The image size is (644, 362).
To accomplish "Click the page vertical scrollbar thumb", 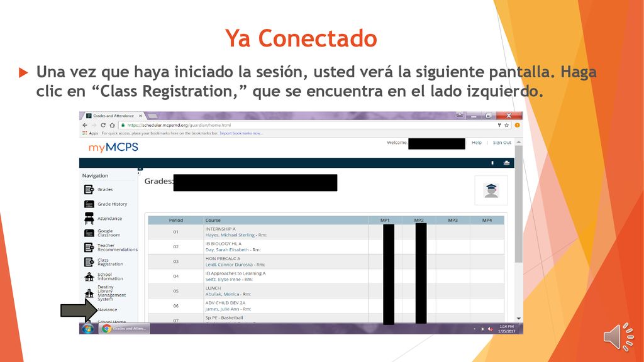I will [x=519, y=204].
